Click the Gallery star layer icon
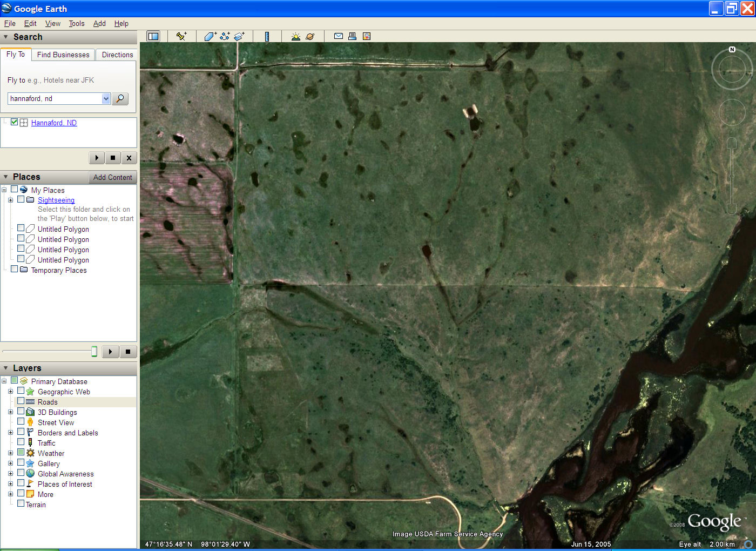Screen dimensions: 756x551 click(x=30, y=463)
